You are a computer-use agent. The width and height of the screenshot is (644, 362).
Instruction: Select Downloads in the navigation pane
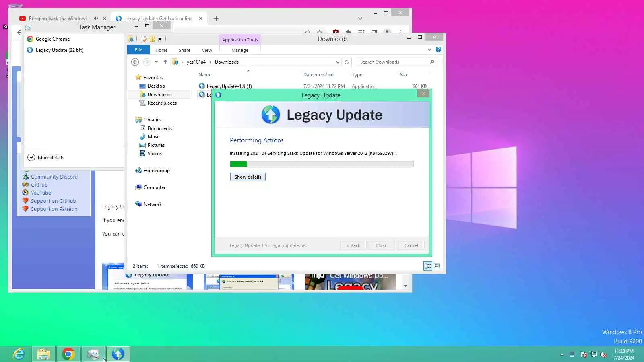coord(159,95)
